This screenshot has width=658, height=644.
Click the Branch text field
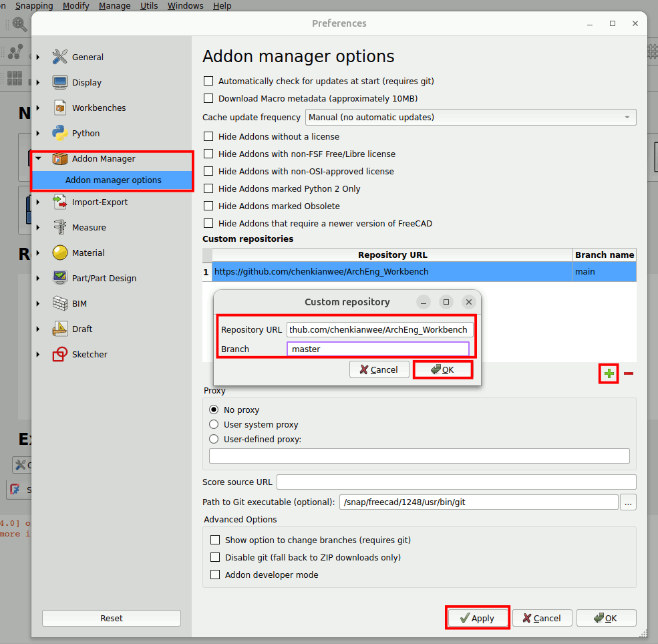(377, 349)
